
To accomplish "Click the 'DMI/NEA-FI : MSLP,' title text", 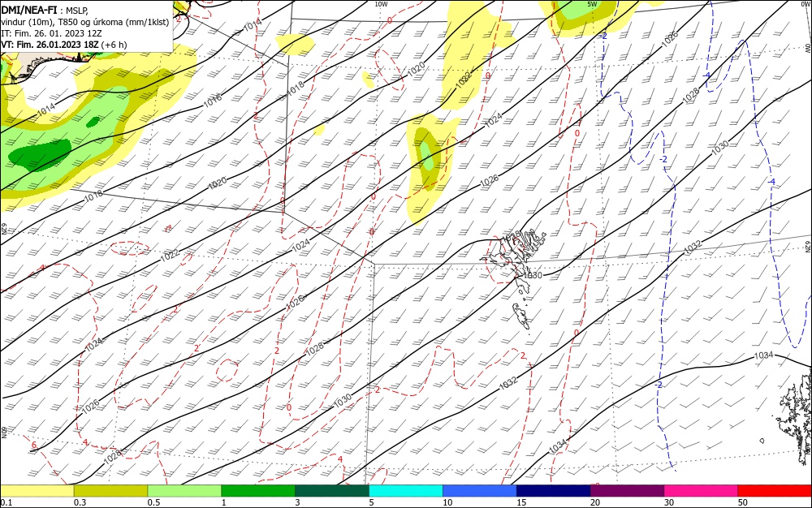I will tap(45, 9).
